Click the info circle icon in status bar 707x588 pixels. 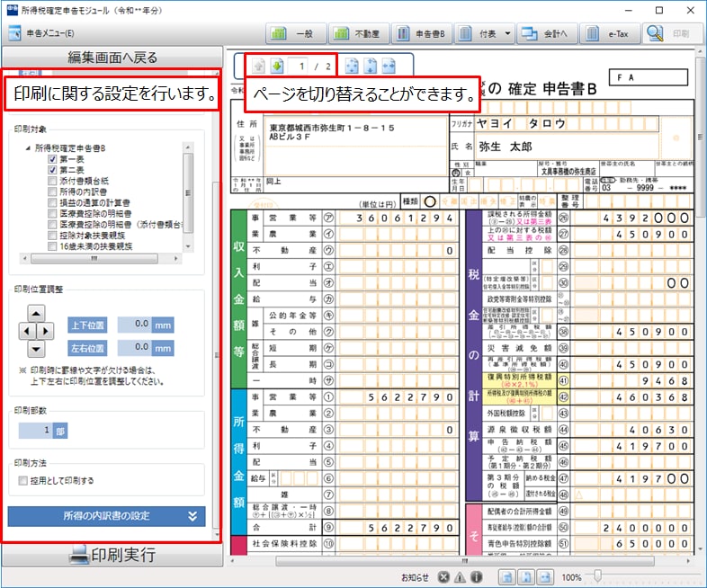(x=476, y=577)
